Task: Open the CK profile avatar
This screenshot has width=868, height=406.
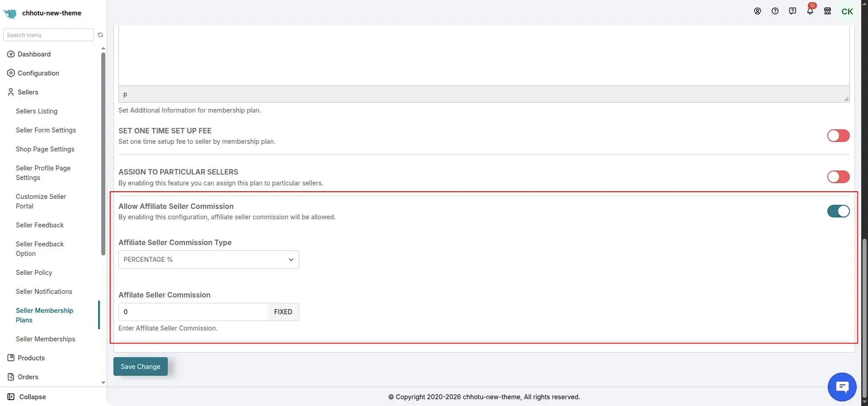Action: point(847,12)
